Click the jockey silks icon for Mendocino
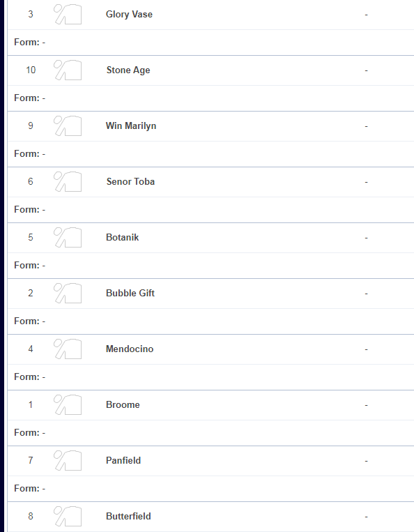This screenshot has width=414, height=532. (x=68, y=349)
